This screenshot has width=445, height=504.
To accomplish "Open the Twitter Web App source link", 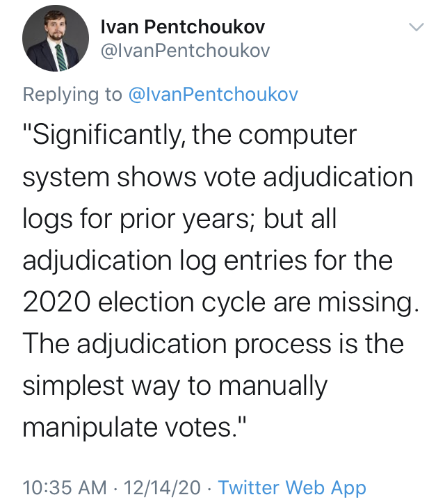I will (292, 487).
